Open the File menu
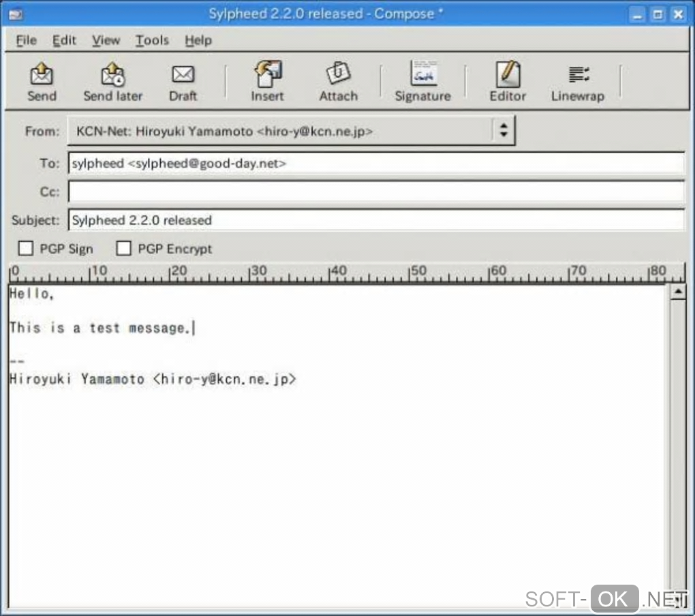This screenshot has width=695, height=616. coord(26,40)
